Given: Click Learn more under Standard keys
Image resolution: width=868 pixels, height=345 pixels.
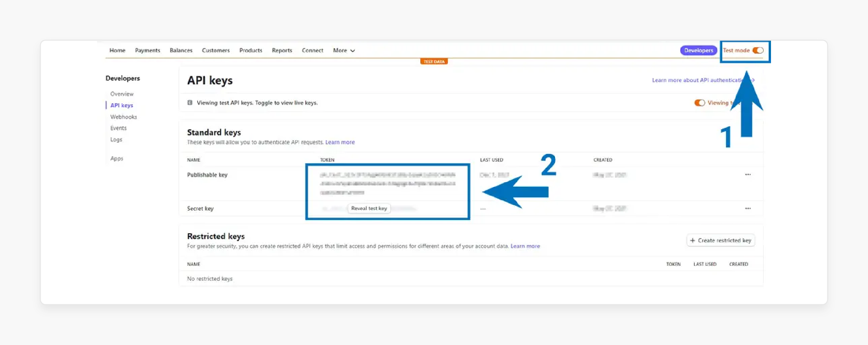Looking at the screenshot, I should click(340, 142).
